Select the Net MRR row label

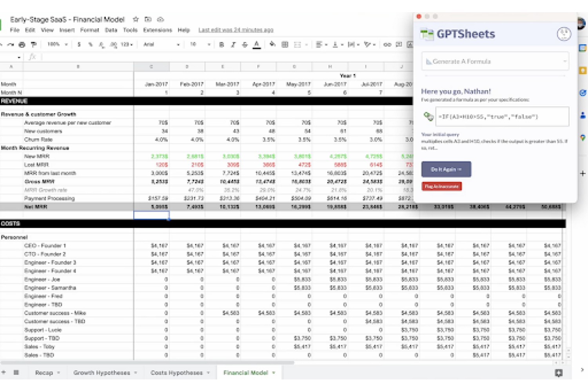coord(35,207)
